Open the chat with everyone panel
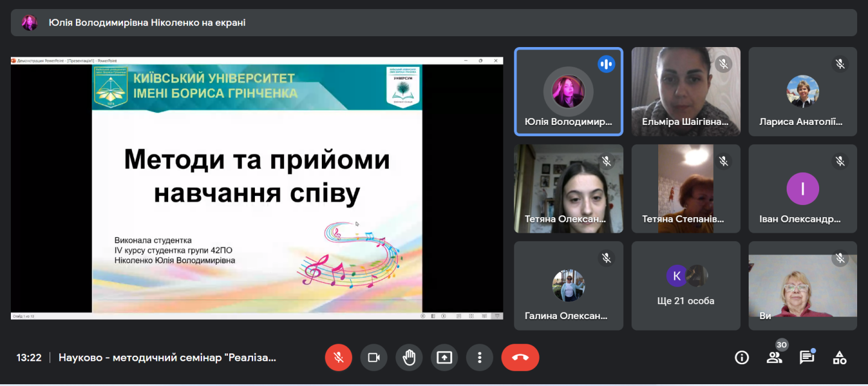868x386 pixels. pos(807,358)
